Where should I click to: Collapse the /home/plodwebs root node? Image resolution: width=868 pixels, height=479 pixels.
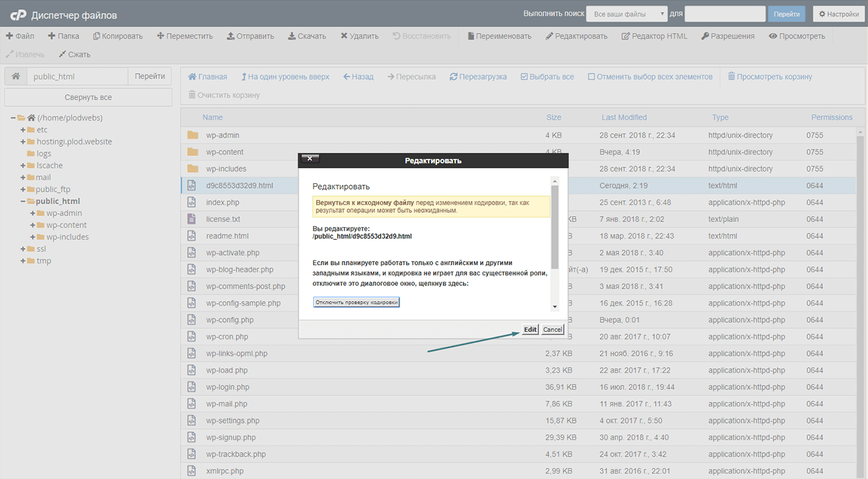pos(13,118)
